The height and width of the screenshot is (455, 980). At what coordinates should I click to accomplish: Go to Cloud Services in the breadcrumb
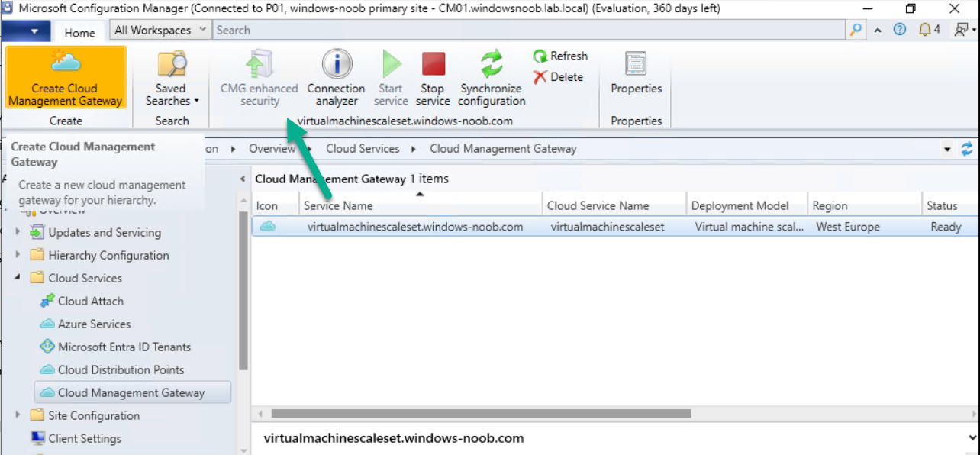point(363,149)
